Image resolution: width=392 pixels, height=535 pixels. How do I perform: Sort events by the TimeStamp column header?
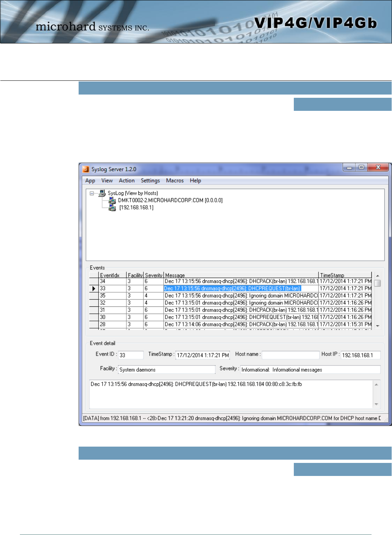[x=345, y=275]
